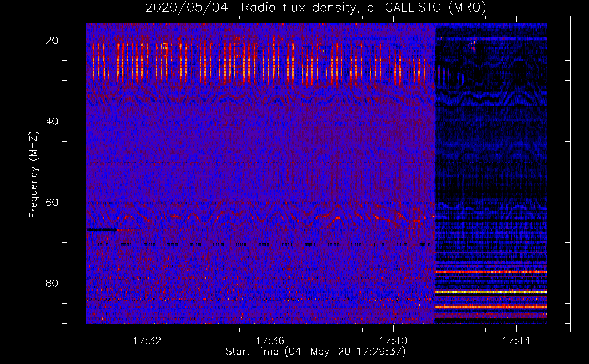Click the '17:40' time tick label
Image resolution: width=589 pixels, height=364 pixels.
[x=393, y=341]
